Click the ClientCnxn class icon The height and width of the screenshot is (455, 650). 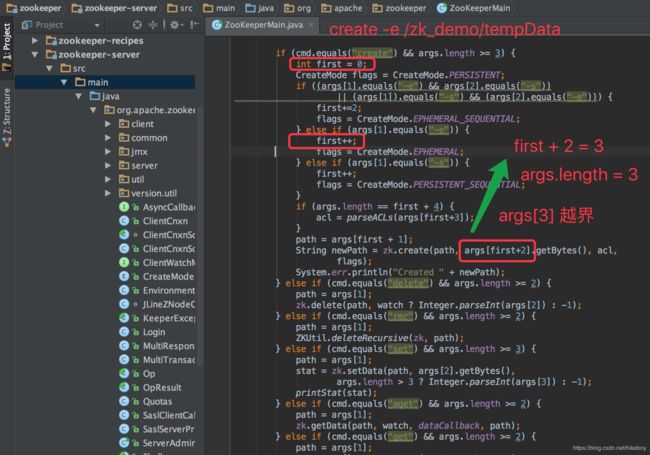click(x=124, y=221)
